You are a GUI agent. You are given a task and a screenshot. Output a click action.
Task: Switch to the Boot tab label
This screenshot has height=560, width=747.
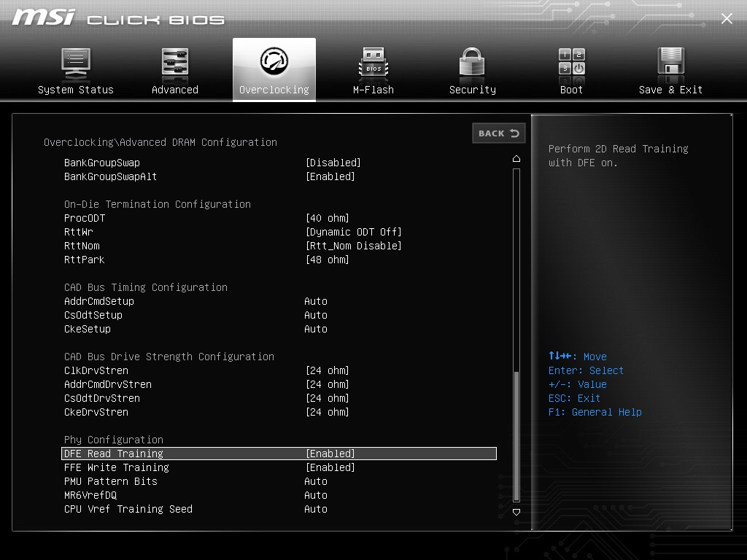[571, 90]
